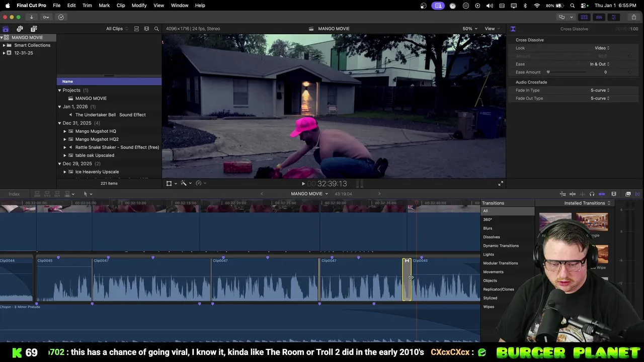Screen dimensions: 644x362
Task: Open the retime effects wand icon in viewer
Action: coord(184,184)
